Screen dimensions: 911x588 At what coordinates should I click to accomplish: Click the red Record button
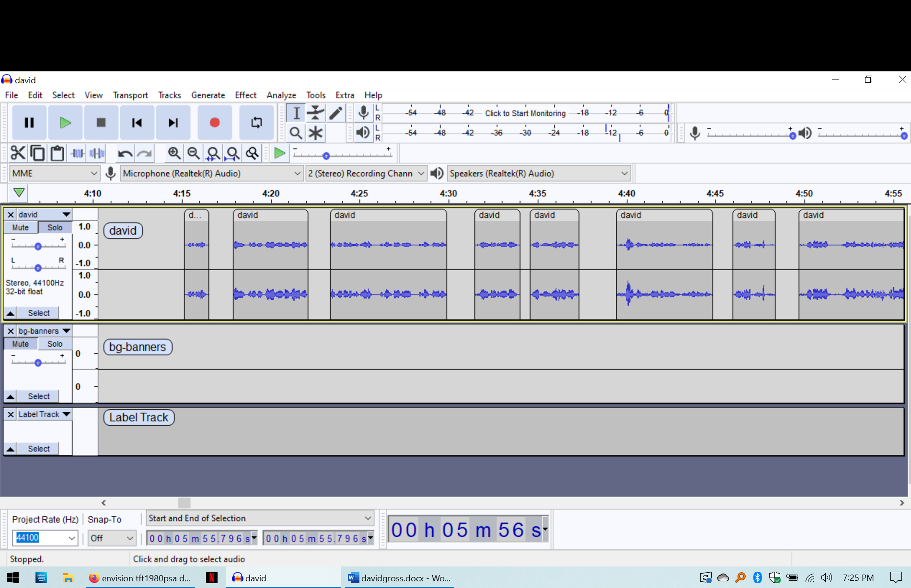coord(215,123)
